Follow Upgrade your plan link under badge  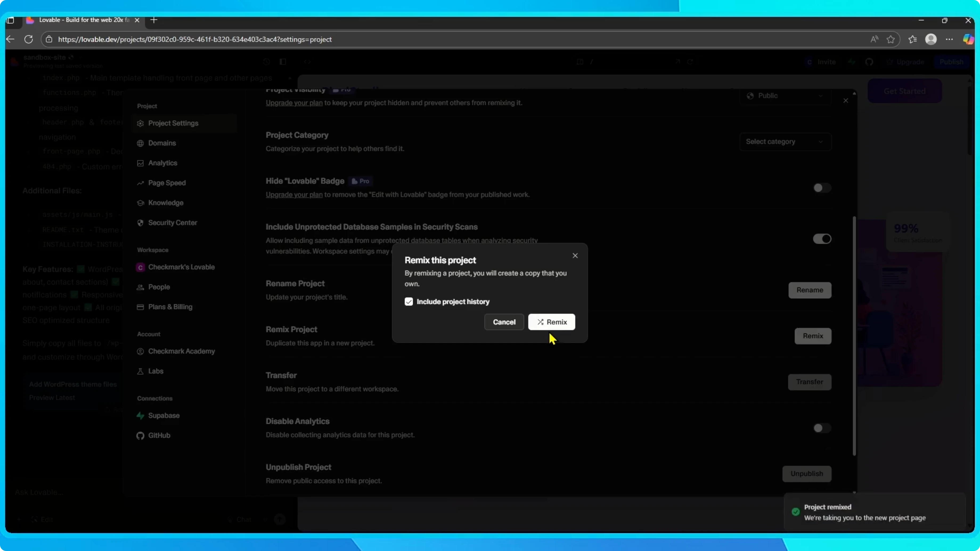[x=294, y=195]
